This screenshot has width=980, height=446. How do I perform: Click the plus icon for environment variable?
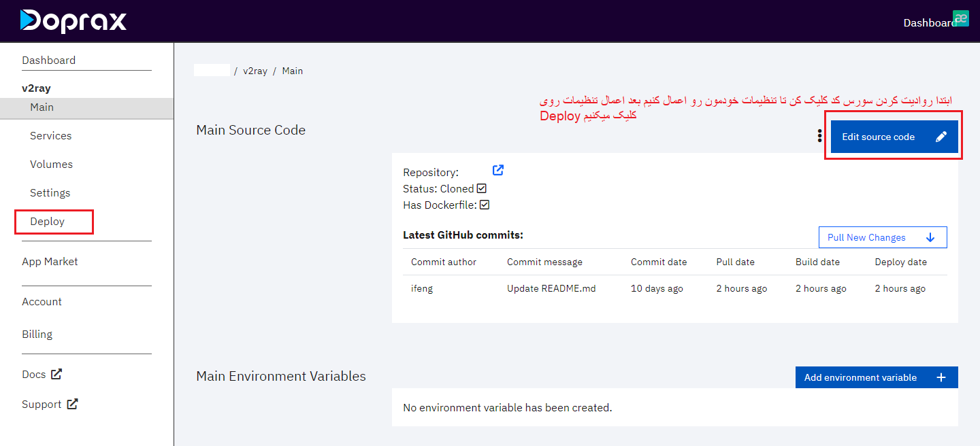[941, 377]
